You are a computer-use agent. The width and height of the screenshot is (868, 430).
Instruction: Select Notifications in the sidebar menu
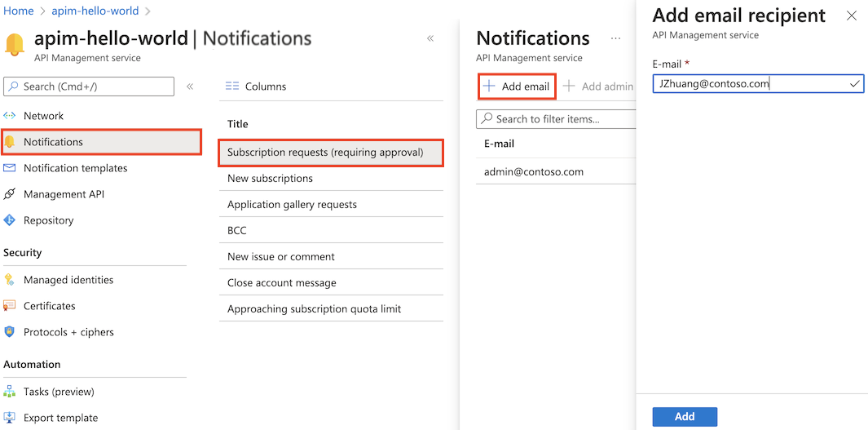(101, 142)
